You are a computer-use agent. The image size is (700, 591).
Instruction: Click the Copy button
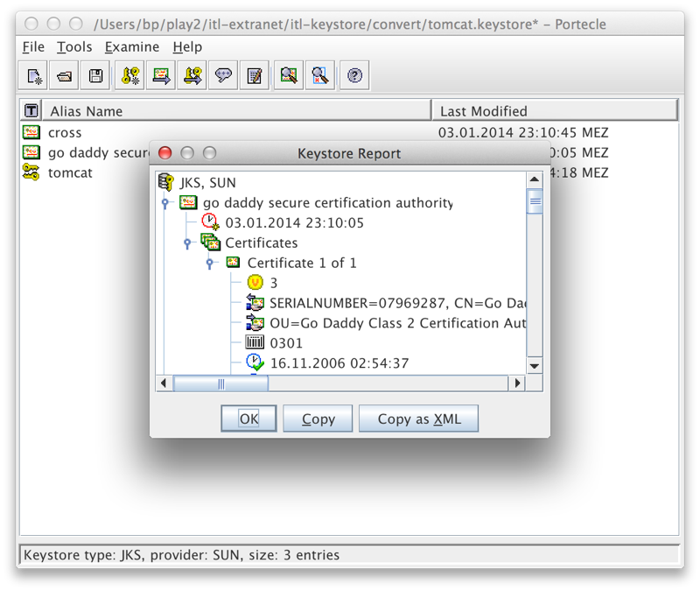click(x=318, y=419)
